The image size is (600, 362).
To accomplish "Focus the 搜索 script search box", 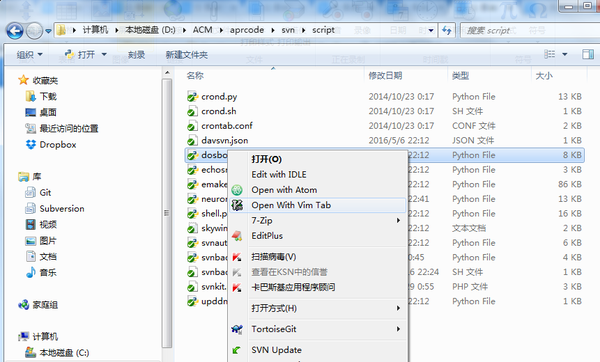I will (530, 30).
